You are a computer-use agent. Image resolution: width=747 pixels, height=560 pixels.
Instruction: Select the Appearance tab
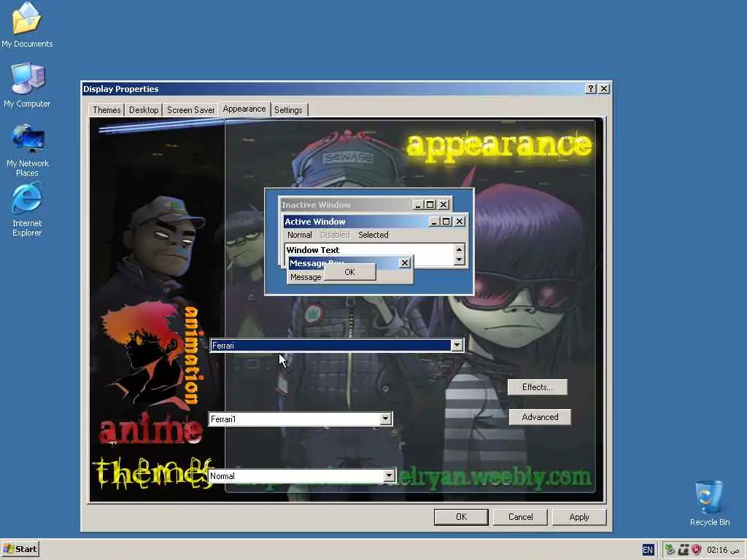pyautogui.click(x=244, y=109)
